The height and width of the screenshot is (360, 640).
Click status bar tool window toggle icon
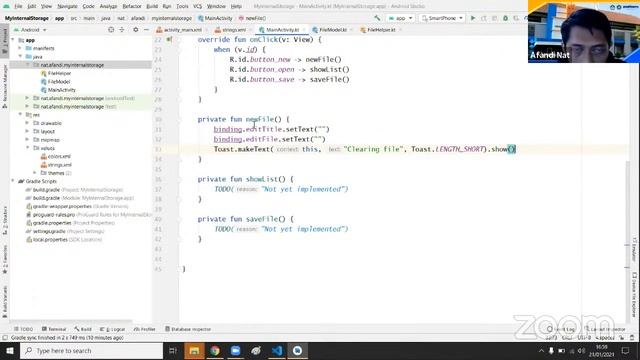click(5, 338)
